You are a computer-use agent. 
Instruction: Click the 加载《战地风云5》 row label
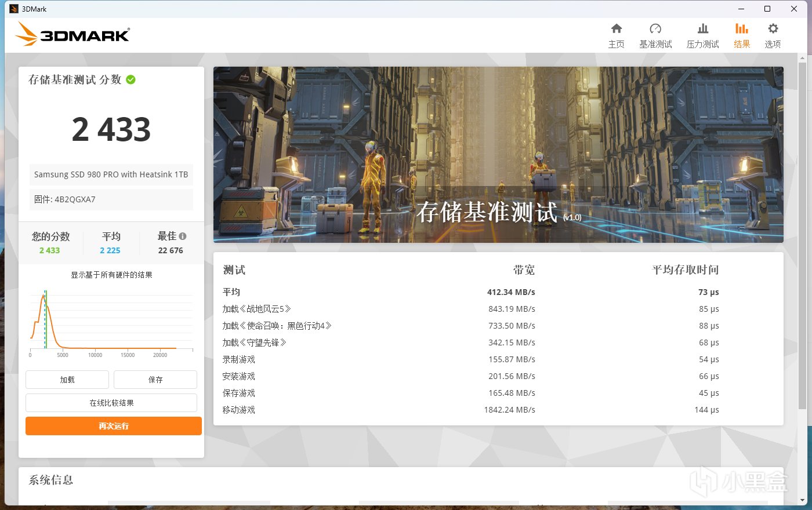tap(257, 309)
